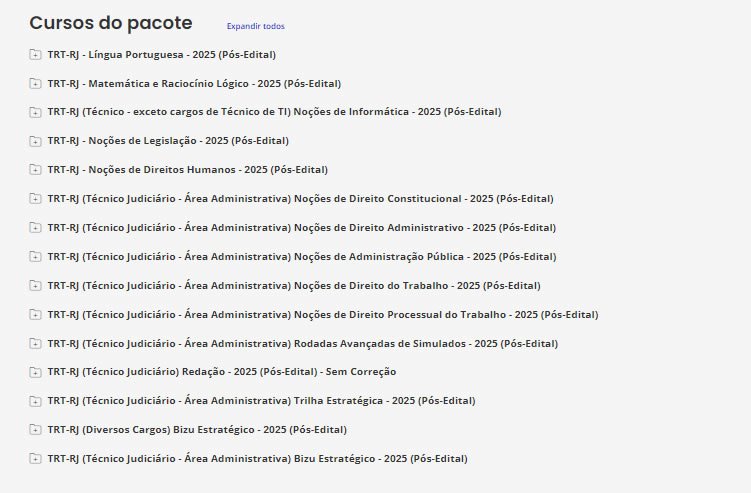
Task: Click folder icon next to Matemática e Raciocínio Lógico
Action: [35, 84]
